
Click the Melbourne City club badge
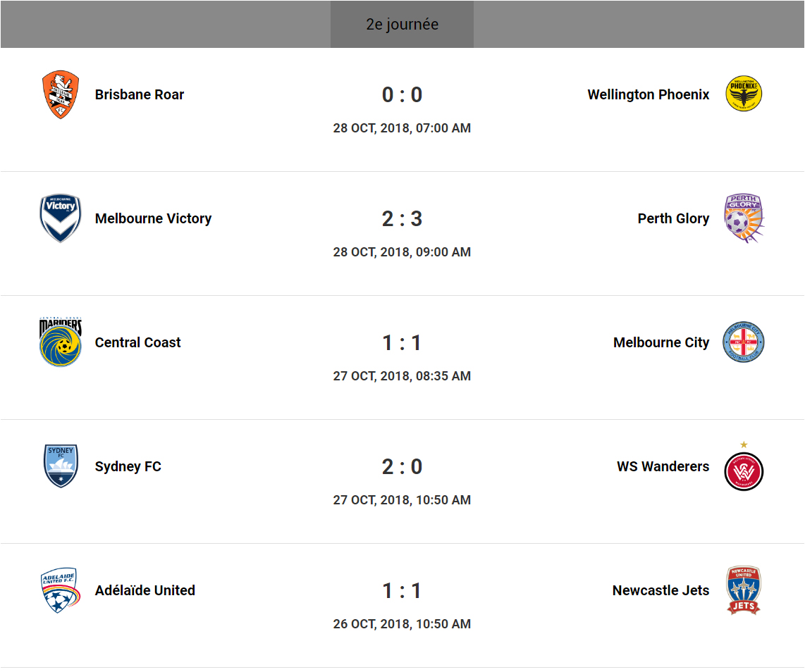pos(744,342)
